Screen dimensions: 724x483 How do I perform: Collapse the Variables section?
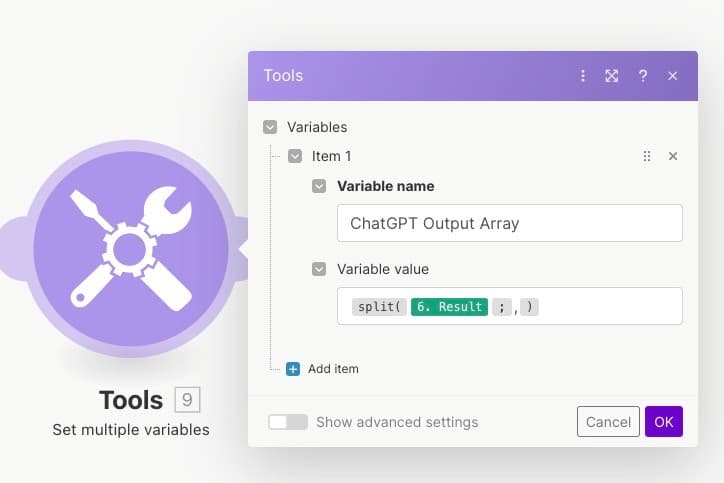point(270,127)
